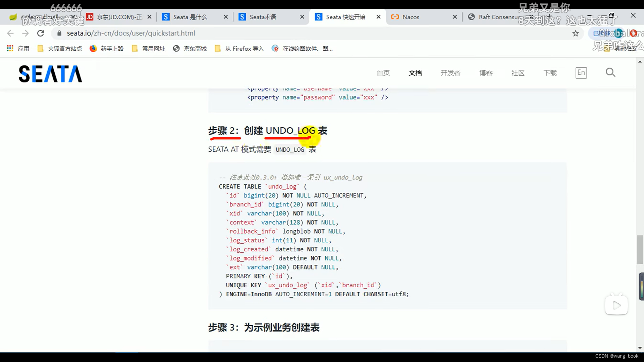Open the 下载 nav link
The height and width of the screenshot is (362, 644).
[550, 73]
